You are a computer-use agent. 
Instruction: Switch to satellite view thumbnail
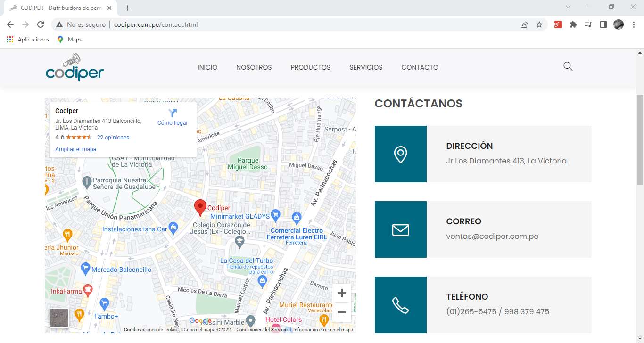pyautogui.click(x=59, y=318)
